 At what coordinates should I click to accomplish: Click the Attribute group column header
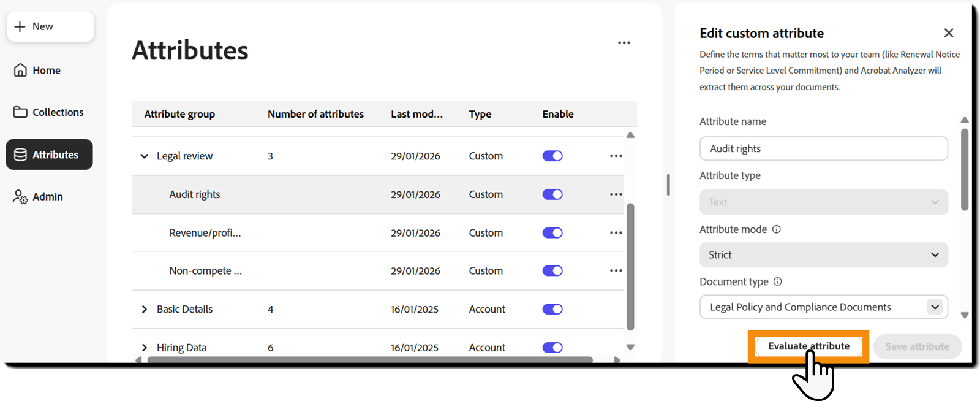pyautogui.click(x=179, y=114)
